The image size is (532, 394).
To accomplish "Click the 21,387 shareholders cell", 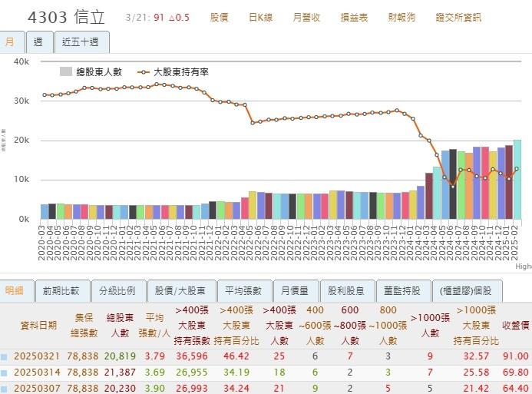I will pyautogui.click(x=120, y=372).
